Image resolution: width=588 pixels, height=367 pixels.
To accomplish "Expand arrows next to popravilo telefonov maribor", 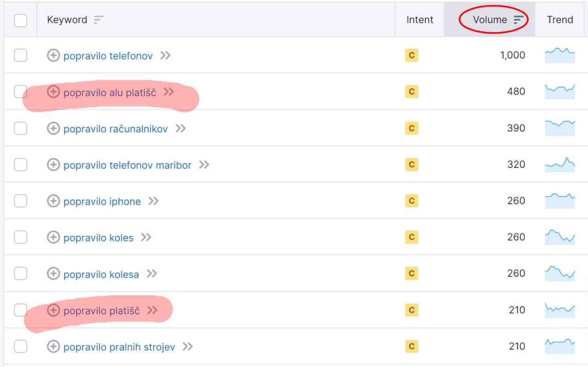I will pos(204,165).
